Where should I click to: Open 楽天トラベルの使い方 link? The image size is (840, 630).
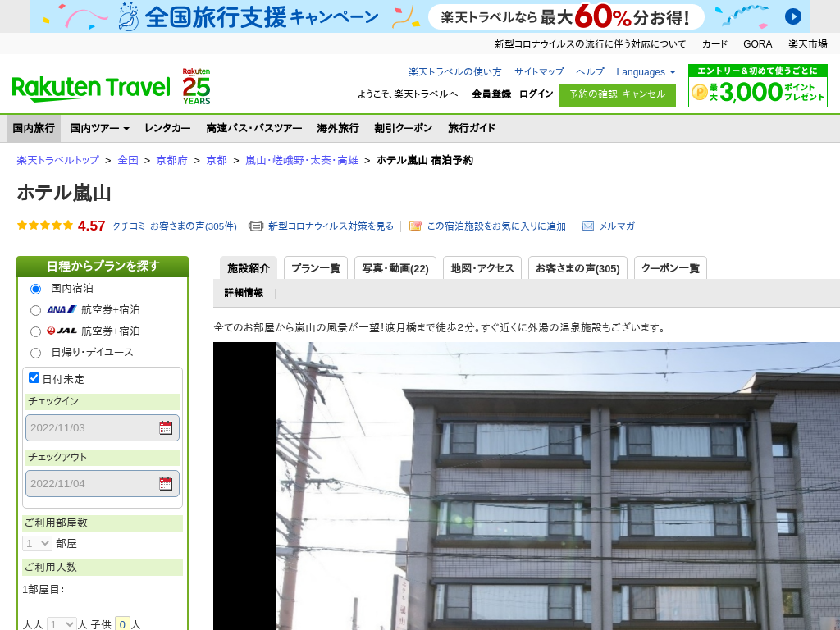point(454,72)
